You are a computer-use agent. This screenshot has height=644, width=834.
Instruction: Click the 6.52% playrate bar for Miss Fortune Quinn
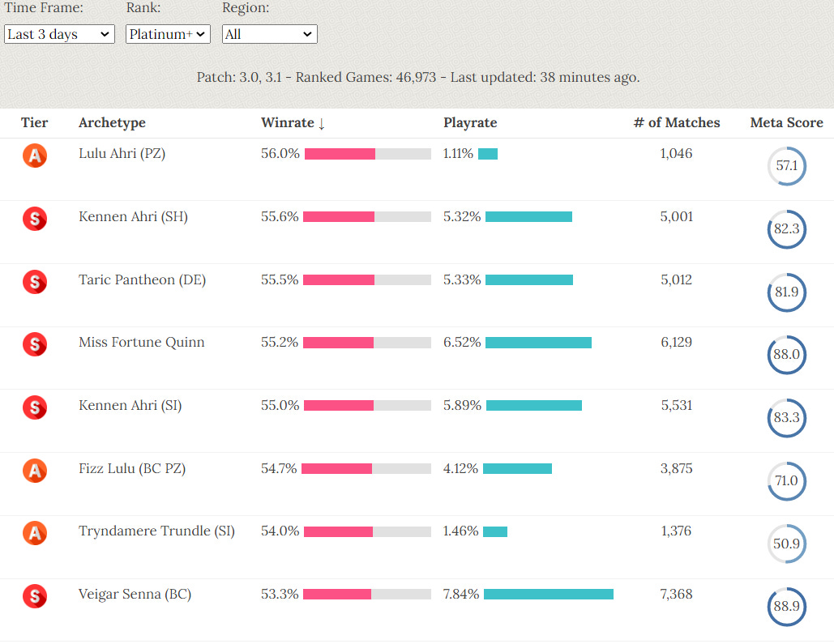pyautogui.click(x=538, y=343)
